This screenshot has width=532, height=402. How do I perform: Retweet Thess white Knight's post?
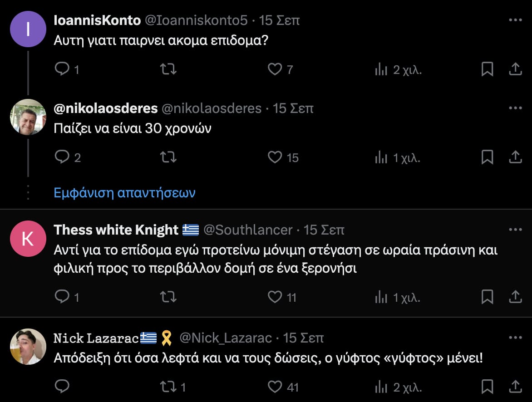click(169, 297)
